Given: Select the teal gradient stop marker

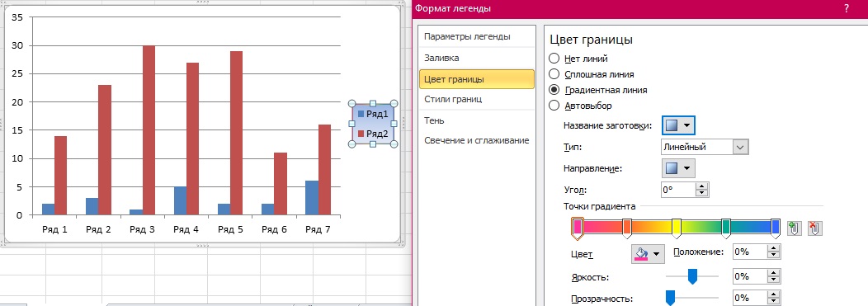Looking at the screenshot, I should 726,228.
